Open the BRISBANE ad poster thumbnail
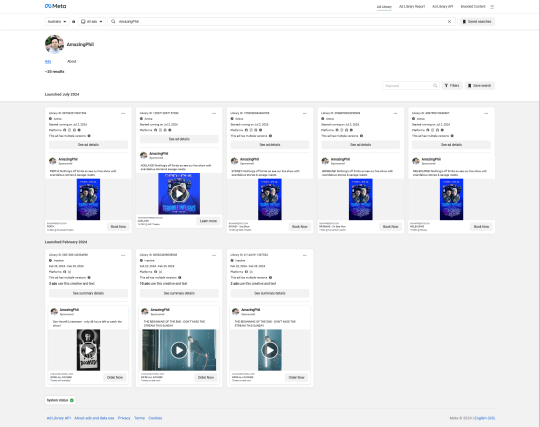 pos(361,199)
